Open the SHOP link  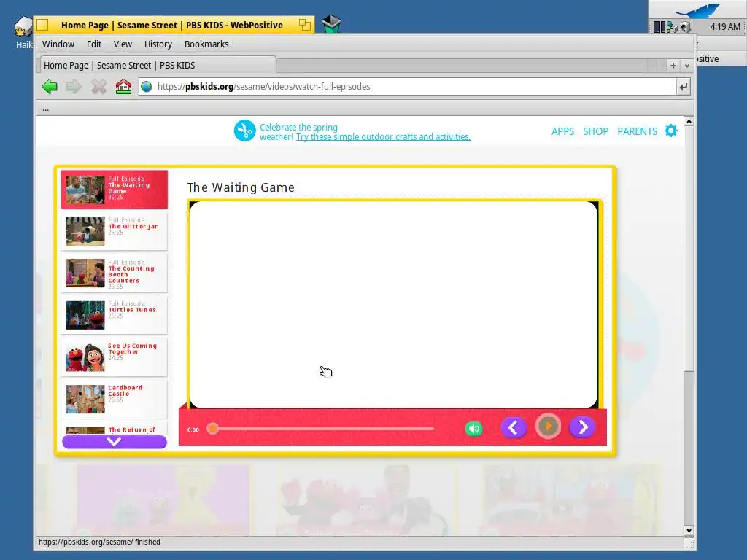coord(595,131)
